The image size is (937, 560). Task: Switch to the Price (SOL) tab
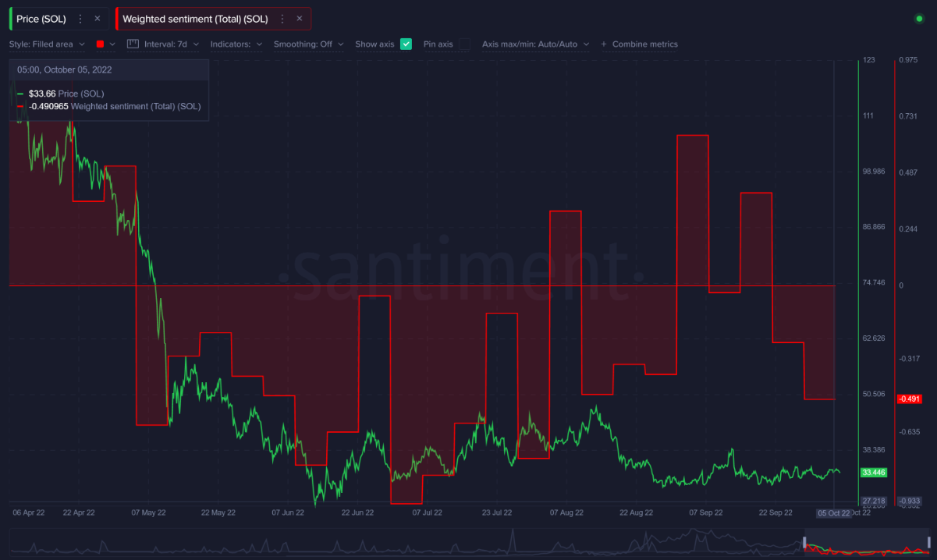click(x=43, y=18)
